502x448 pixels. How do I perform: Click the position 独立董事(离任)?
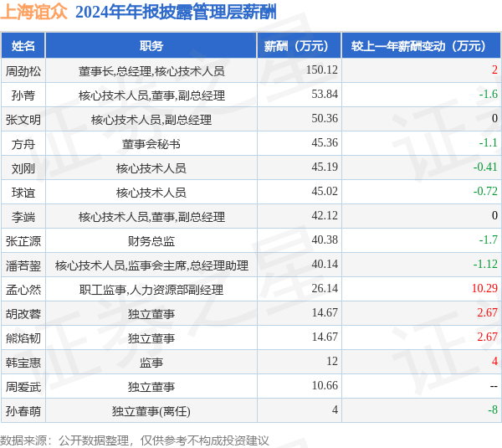coord(151,411)
